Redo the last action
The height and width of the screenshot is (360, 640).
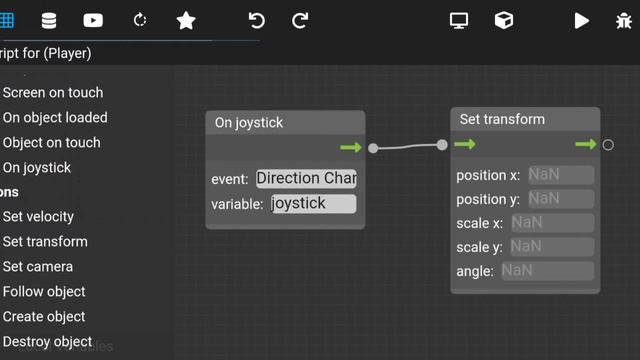[x=300, y=20]
